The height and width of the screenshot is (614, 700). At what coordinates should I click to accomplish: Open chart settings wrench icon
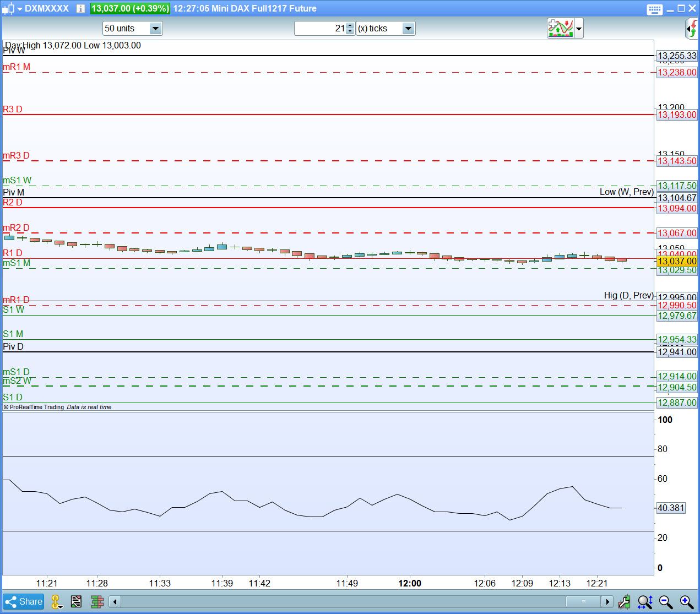pyautogui.click(x=624, y=602)
